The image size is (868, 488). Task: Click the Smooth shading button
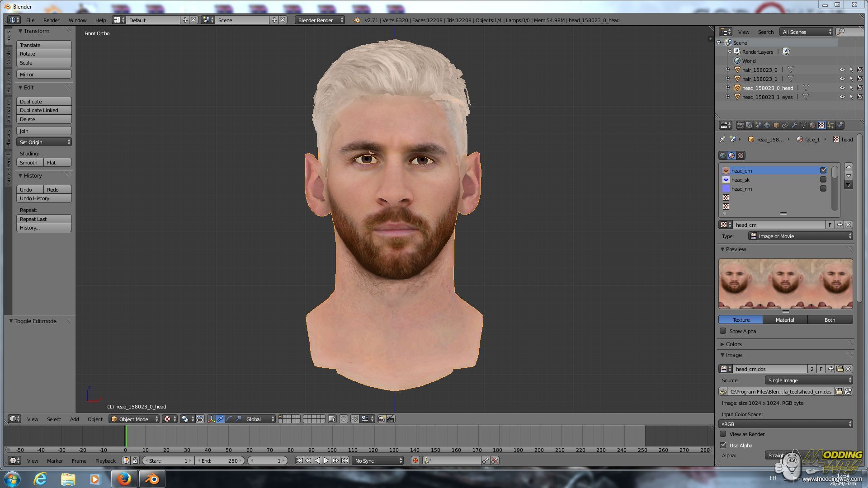point(30,163)
